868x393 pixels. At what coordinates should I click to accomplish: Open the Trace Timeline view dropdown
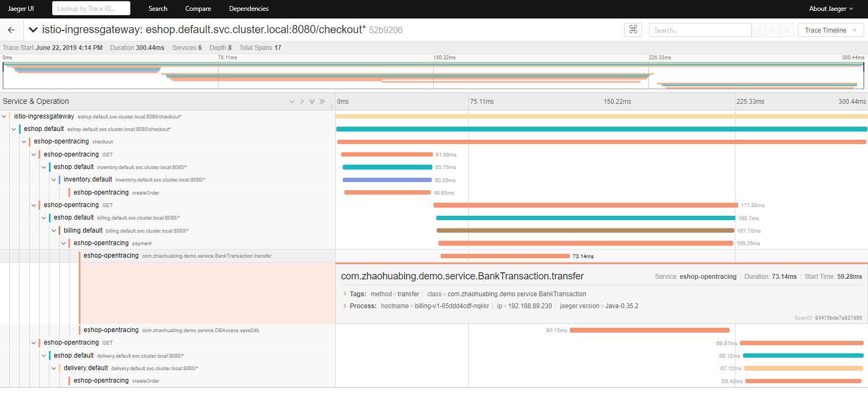click(830, 30)
